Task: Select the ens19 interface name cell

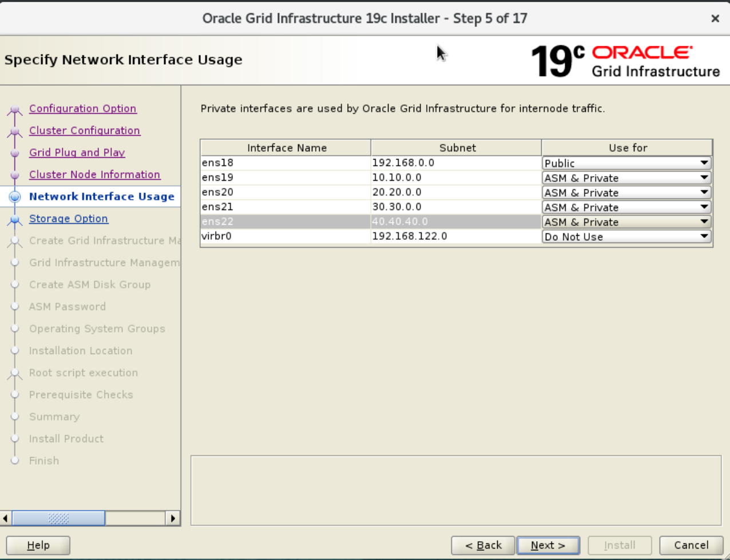Action: click(285, 178)
